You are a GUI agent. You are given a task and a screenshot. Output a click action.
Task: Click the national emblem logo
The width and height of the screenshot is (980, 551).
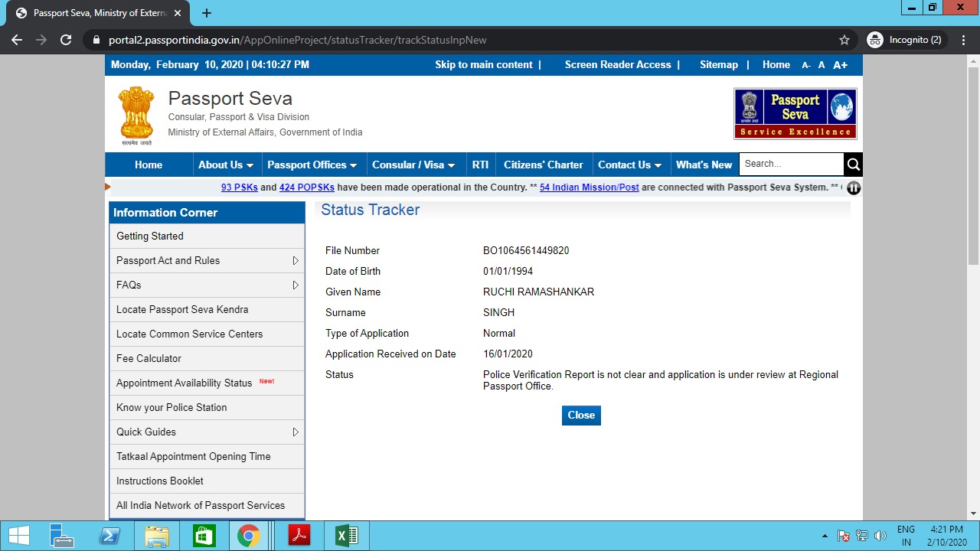(136, 116)
